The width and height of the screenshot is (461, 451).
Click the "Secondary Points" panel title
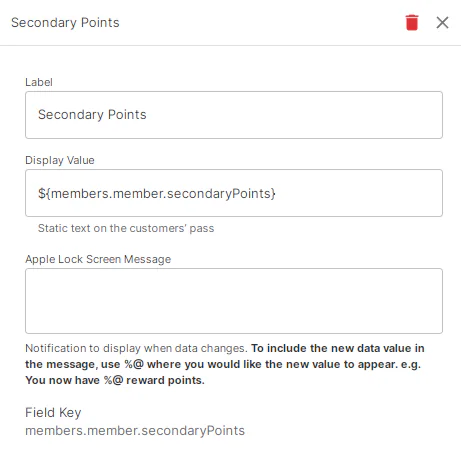point(65,23)
